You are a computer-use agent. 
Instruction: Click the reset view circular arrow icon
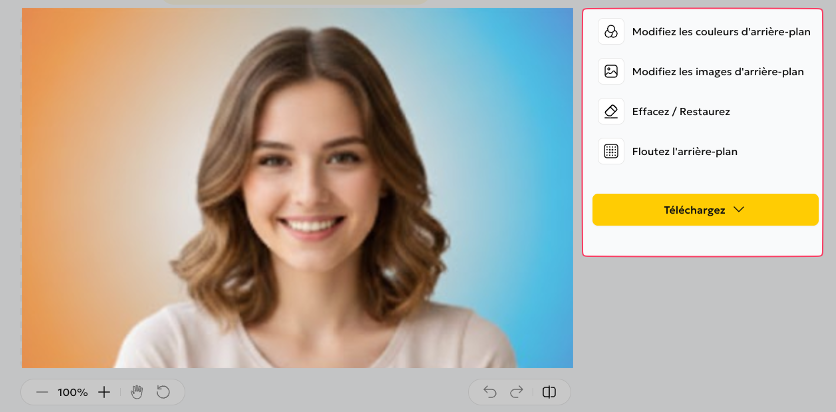(163, 392)
